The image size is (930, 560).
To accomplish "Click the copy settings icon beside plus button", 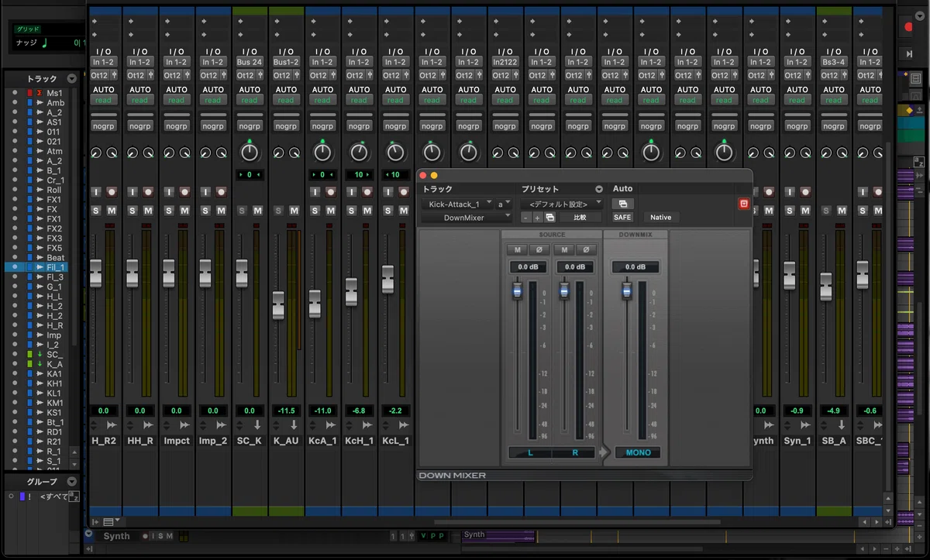I will [549, 218].
